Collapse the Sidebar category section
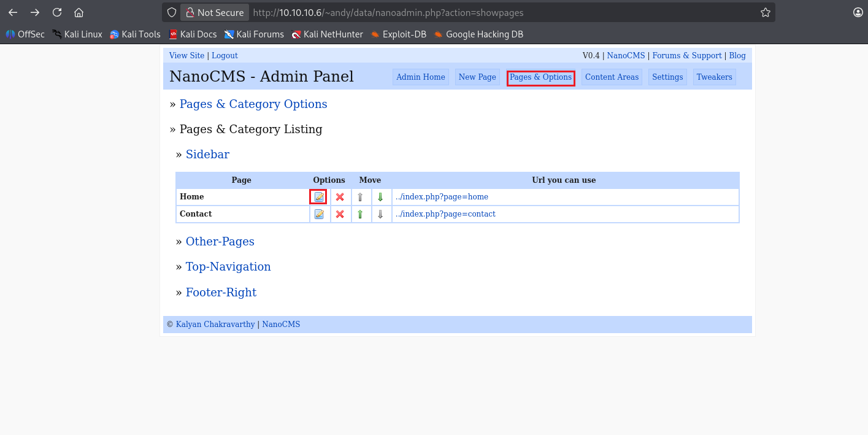The height and width of the screenshot is (435, 868). pyautogui.click(x=207, y=155)
